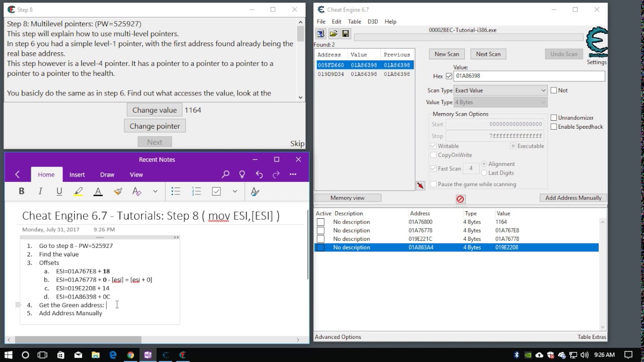
Task: Click the format painter brush icon
Action: coord(118,191)
